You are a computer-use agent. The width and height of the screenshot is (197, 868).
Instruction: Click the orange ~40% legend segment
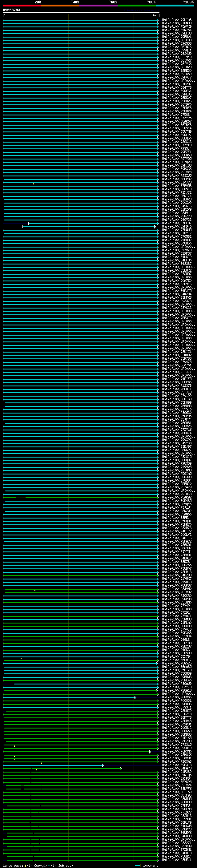coord(60,6)
